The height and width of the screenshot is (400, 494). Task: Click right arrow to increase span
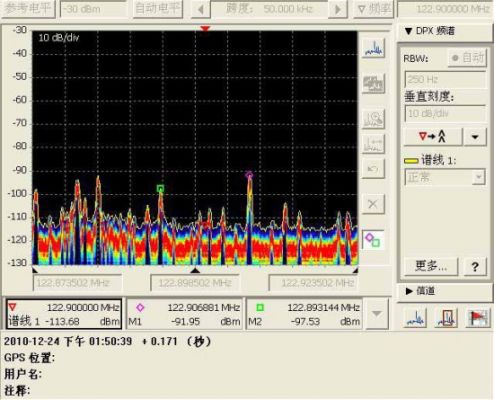[x=338, y=9]
